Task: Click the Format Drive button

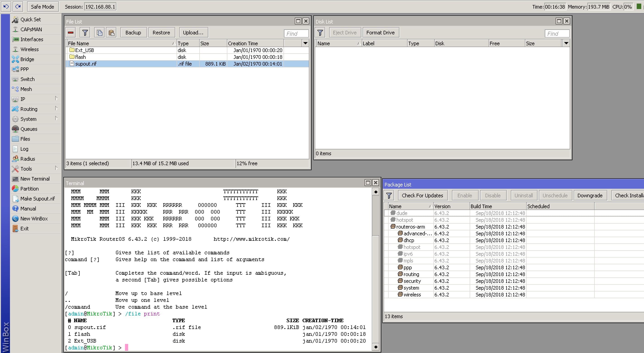Action: 380,33
